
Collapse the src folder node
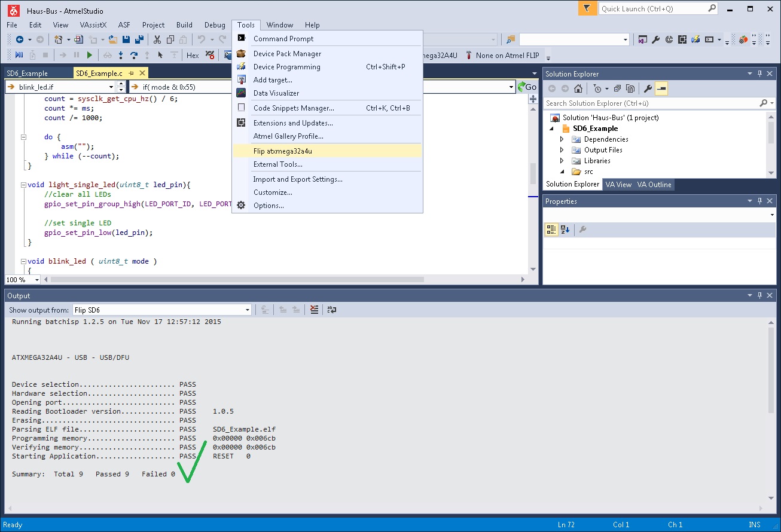(x=562, y=172)
